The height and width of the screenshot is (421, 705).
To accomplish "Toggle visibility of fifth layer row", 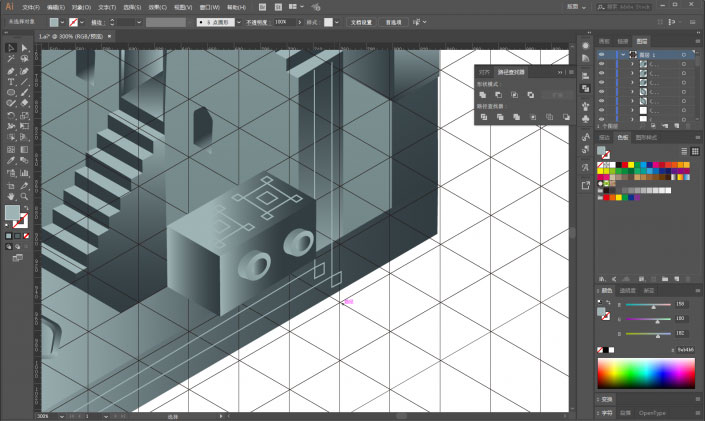I will point(602,92).
